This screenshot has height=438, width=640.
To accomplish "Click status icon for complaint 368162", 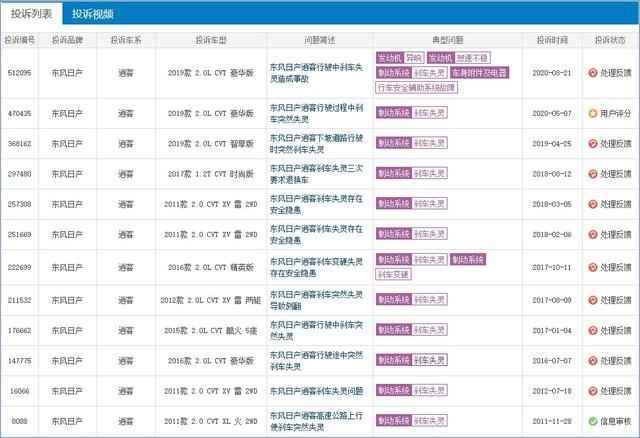I will (x=593, y=144).
